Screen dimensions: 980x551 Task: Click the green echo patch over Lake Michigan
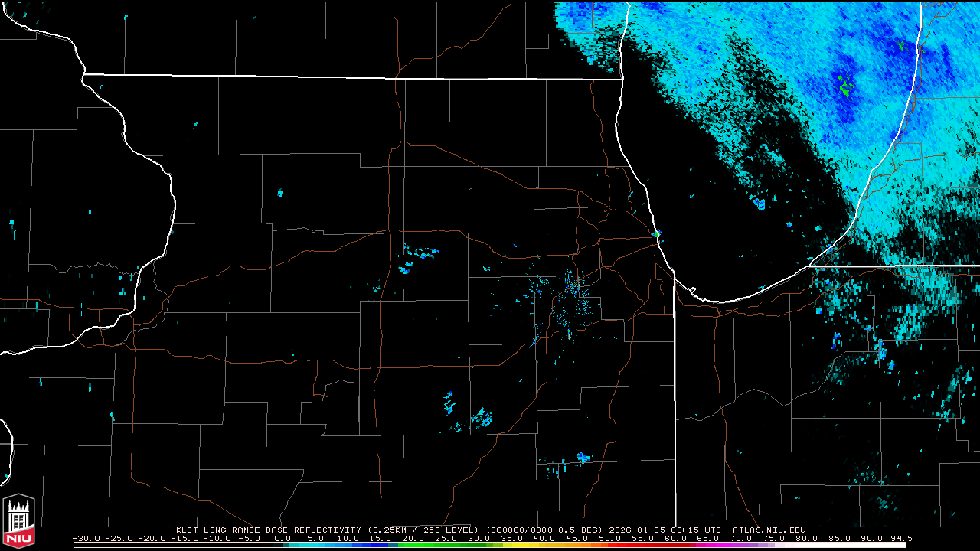(845, 85)
